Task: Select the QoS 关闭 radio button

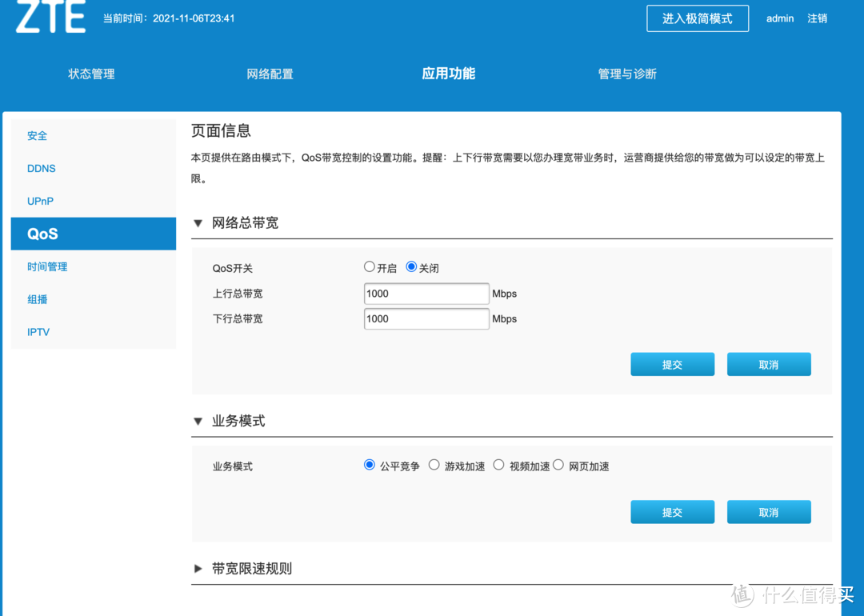Action: (x=411, y=267)
